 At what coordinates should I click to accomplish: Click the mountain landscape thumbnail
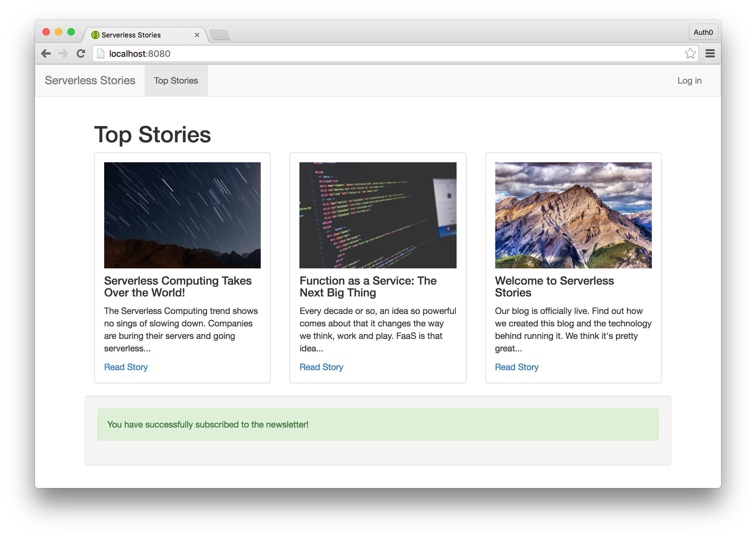click(573, 215)
